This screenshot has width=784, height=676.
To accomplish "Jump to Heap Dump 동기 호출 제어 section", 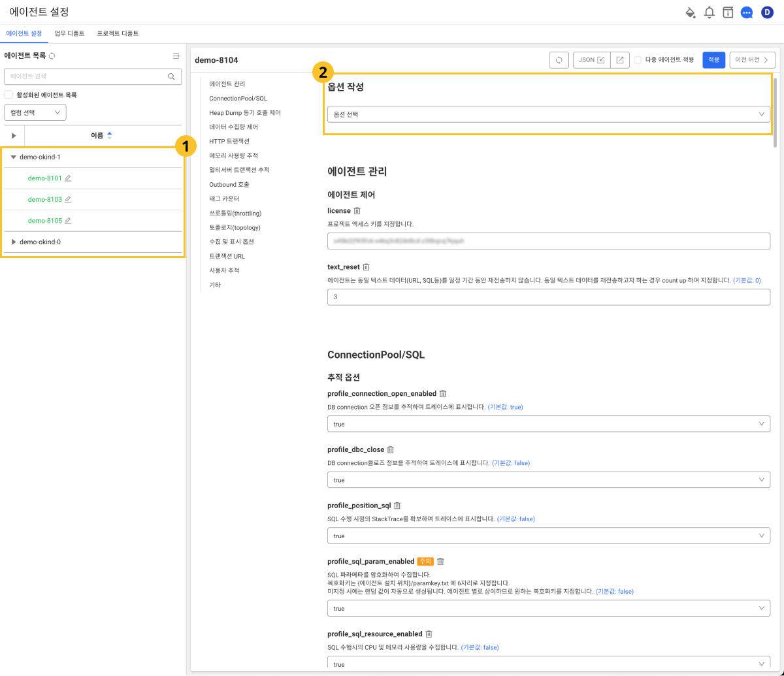I will click(x=245, y=113).
